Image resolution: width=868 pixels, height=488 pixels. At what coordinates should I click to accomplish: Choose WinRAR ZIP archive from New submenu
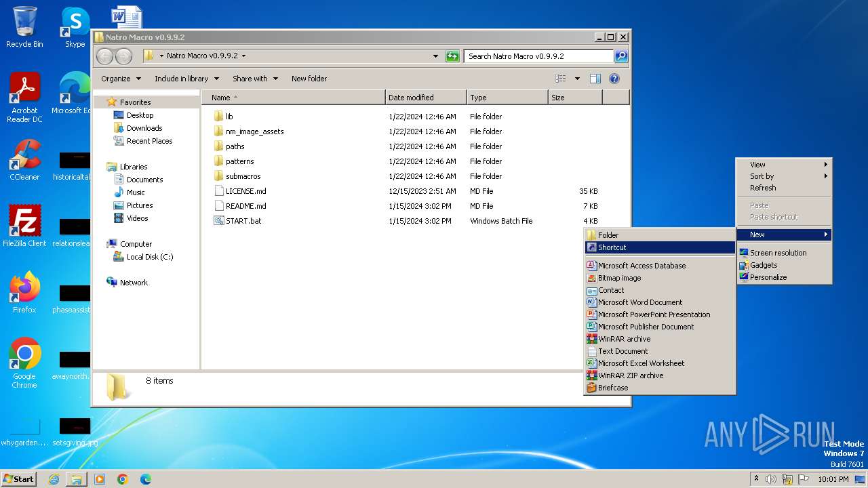click(660, 375)
